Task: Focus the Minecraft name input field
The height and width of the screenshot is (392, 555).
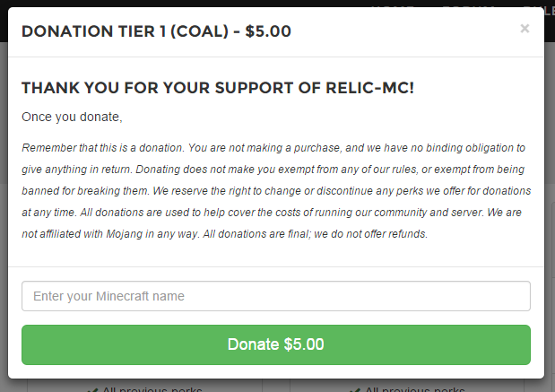Action: (276, 296)
